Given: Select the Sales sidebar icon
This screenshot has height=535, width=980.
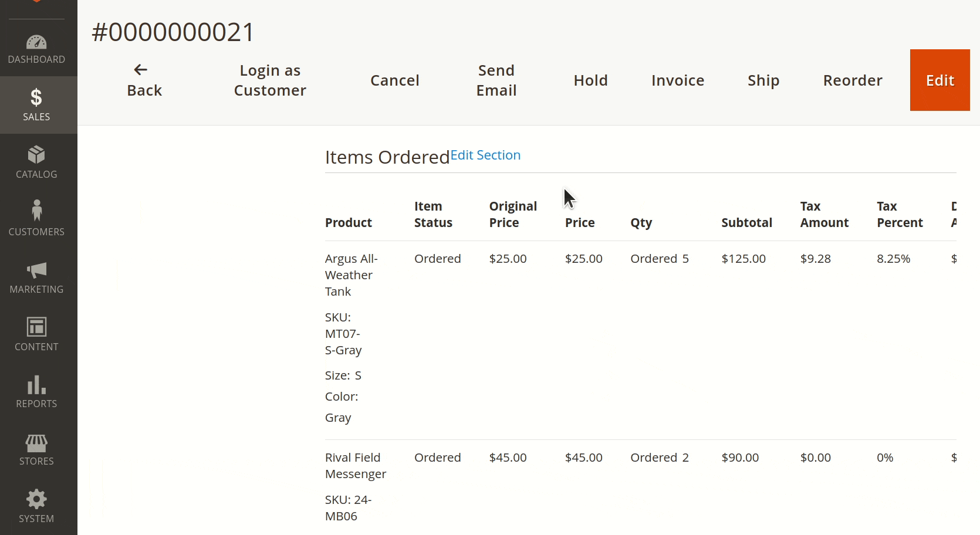Looking at the screenshot, I should point(36,104).
